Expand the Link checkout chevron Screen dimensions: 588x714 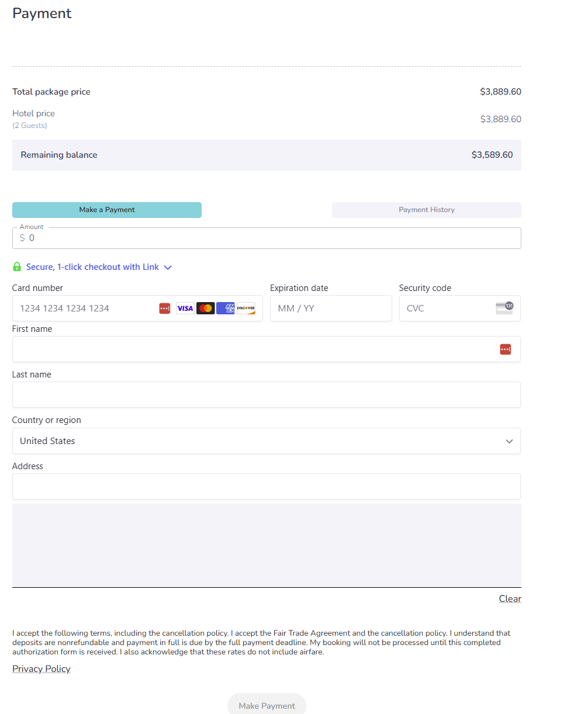[168, 267]
